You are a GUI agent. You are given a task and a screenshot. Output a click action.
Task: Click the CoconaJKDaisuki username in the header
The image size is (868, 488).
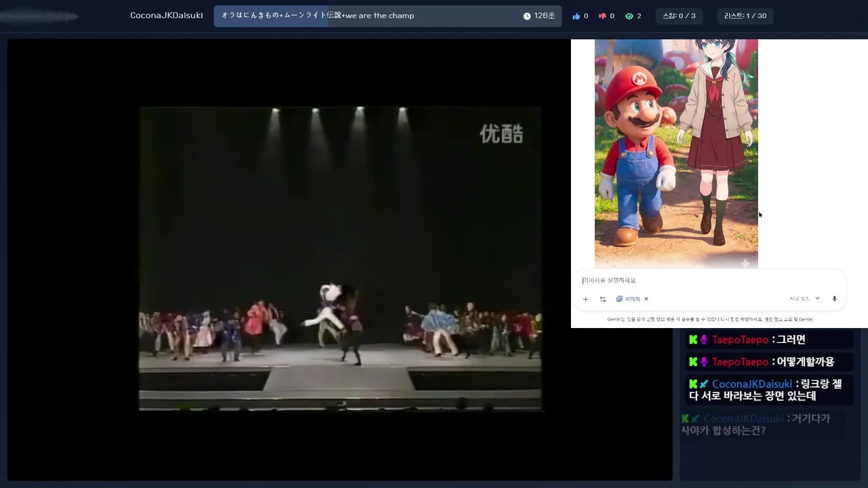pyautogui.click(x=166, y=16)
